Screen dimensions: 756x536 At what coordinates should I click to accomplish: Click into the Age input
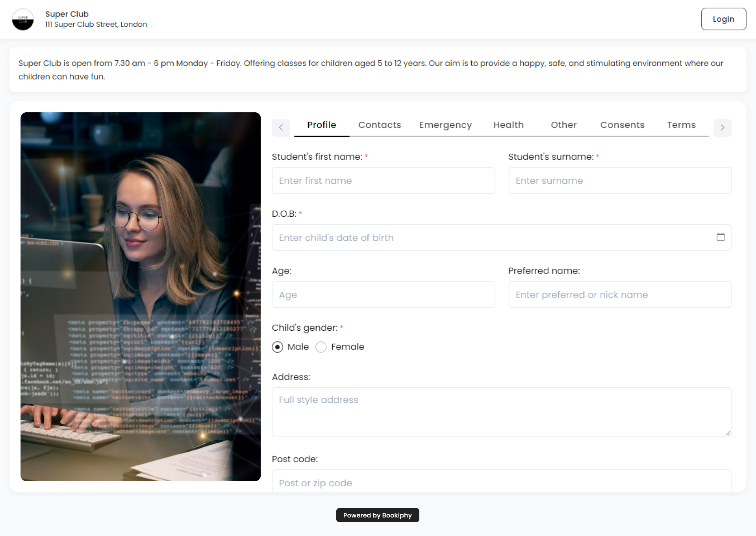pos(383,295)
